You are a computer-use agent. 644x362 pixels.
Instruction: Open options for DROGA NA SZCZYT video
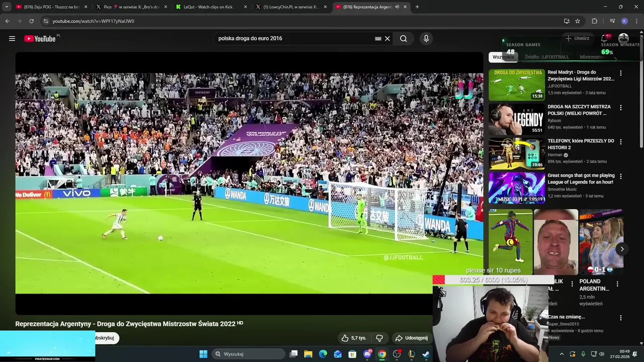pos(620,108)
